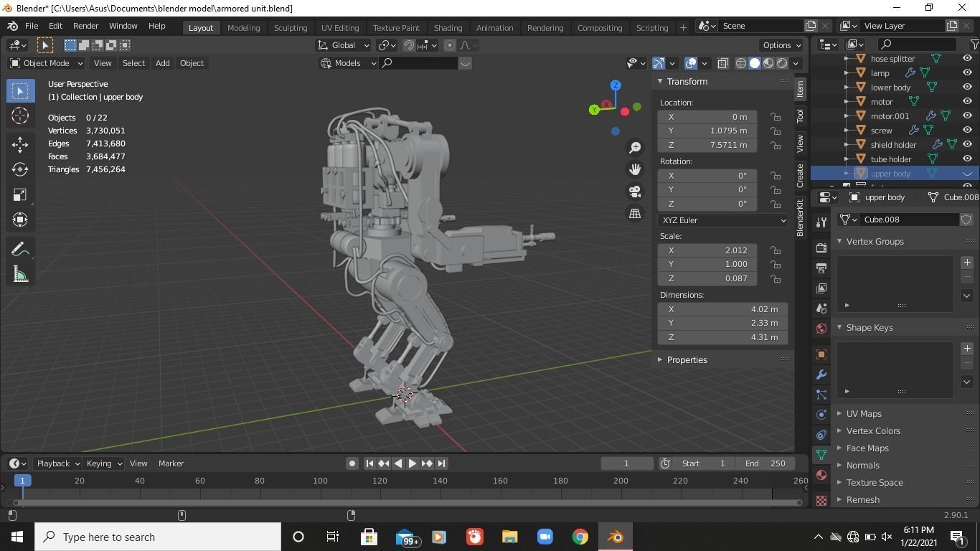Select the Measure tool
This screenshot has width=980, height=551.
tap(20, 274)
